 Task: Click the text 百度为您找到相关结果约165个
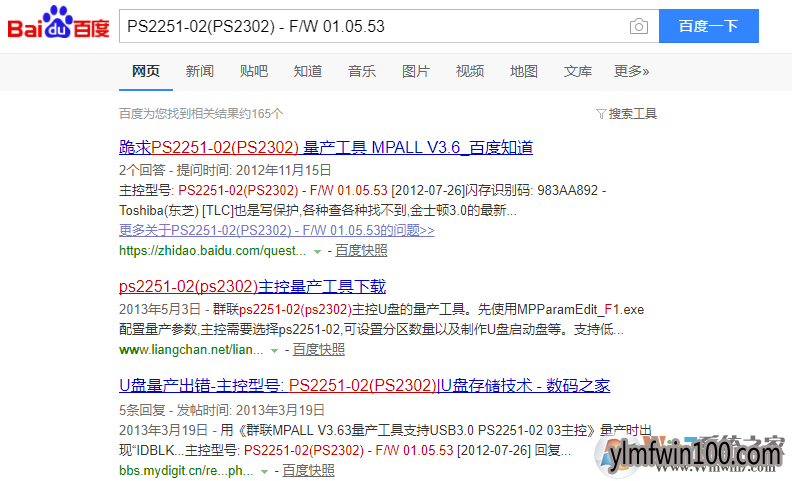point(201,114)
